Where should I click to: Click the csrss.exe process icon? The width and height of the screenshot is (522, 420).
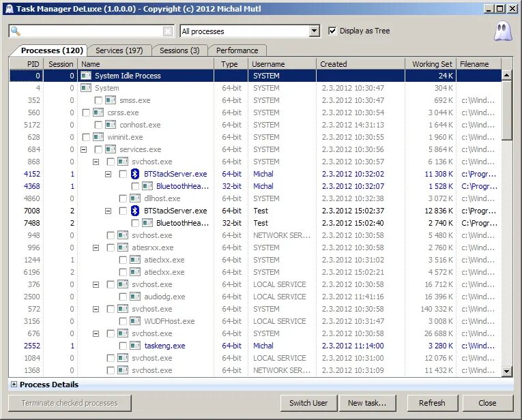[98, 112]
